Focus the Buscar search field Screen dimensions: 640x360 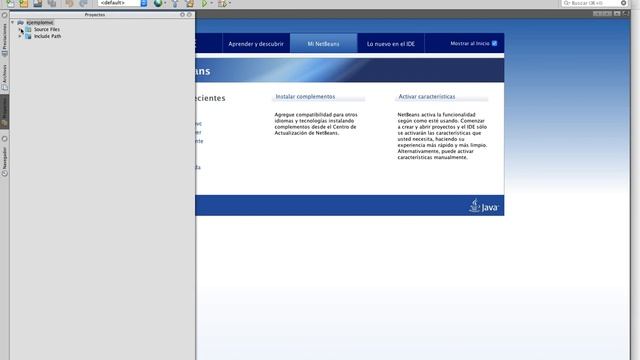point(590,3)
